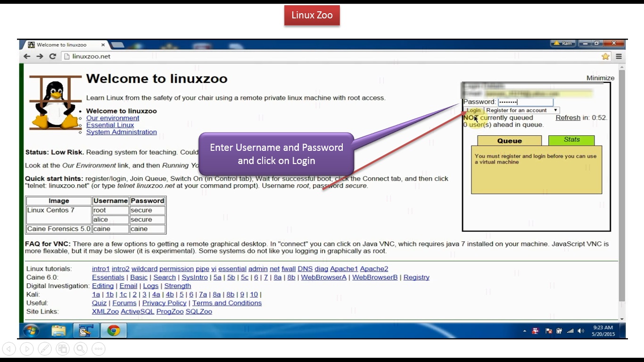Click the Chrome icon in the taskbar
The image size is (644, 362).
click(x=113, y=330)
